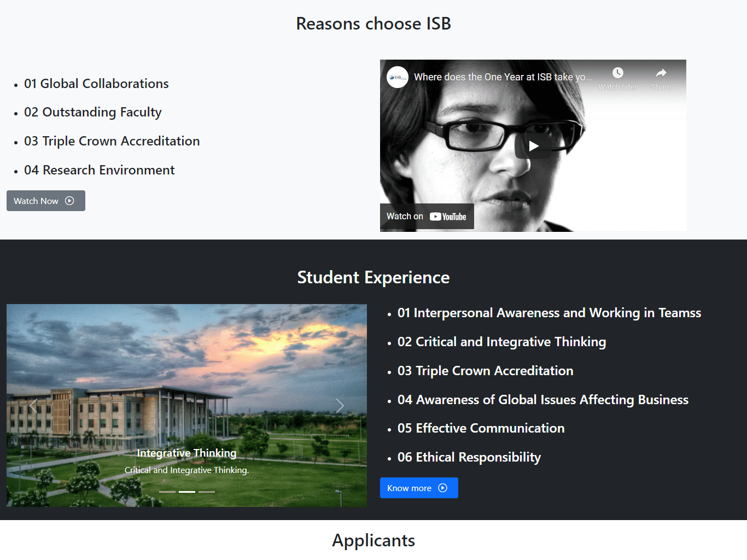The height and width of the screenshot is (560, 747).
Task: Click the Applicants heading
Action: click(x=373, y=540)
